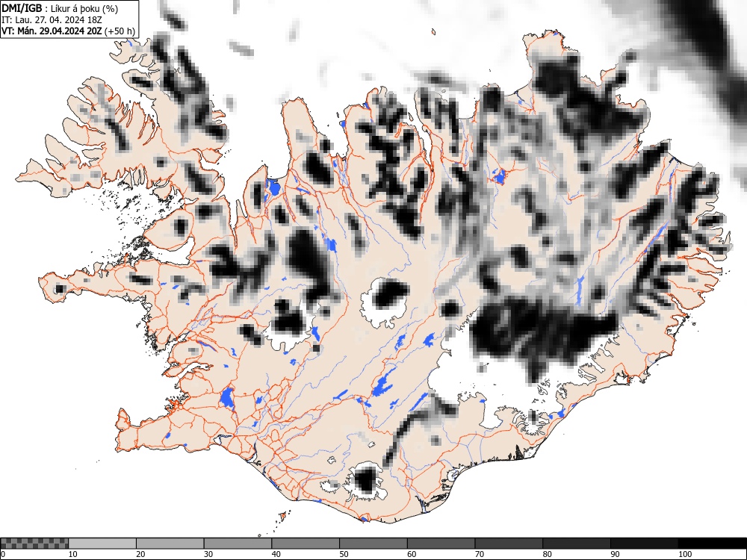
Task: Click the legend label '60'
Action: (412, 554)
